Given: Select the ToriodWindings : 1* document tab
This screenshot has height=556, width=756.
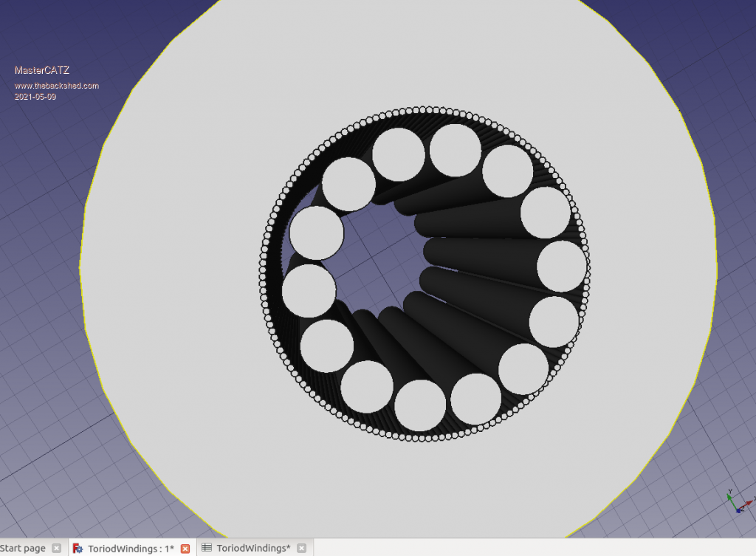Looking at the screenshot, I should (x=130, y=549).
